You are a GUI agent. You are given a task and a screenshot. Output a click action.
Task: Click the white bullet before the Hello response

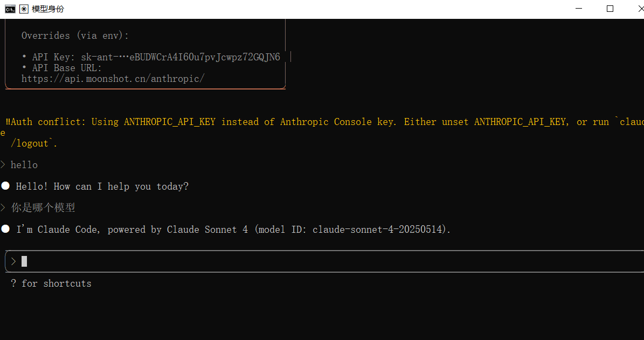click(5, 186)
